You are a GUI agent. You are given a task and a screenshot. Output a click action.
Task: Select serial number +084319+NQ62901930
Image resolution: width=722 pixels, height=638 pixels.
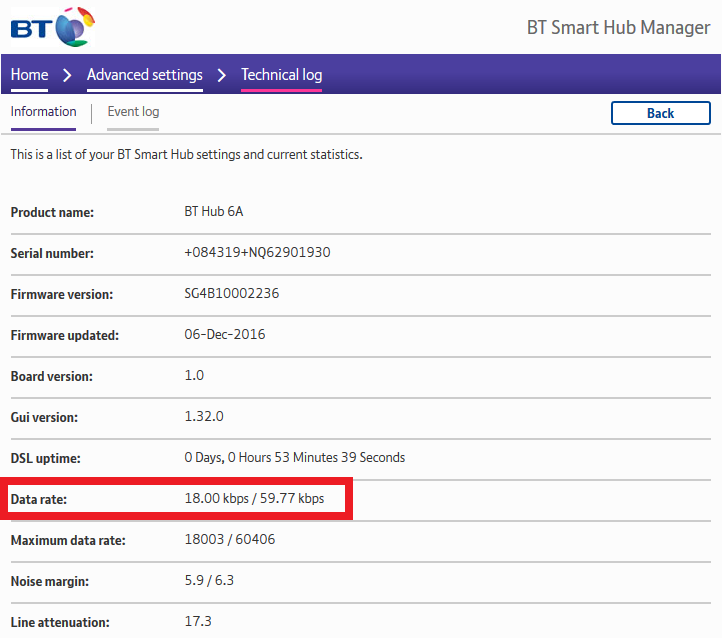coord(257,252)
